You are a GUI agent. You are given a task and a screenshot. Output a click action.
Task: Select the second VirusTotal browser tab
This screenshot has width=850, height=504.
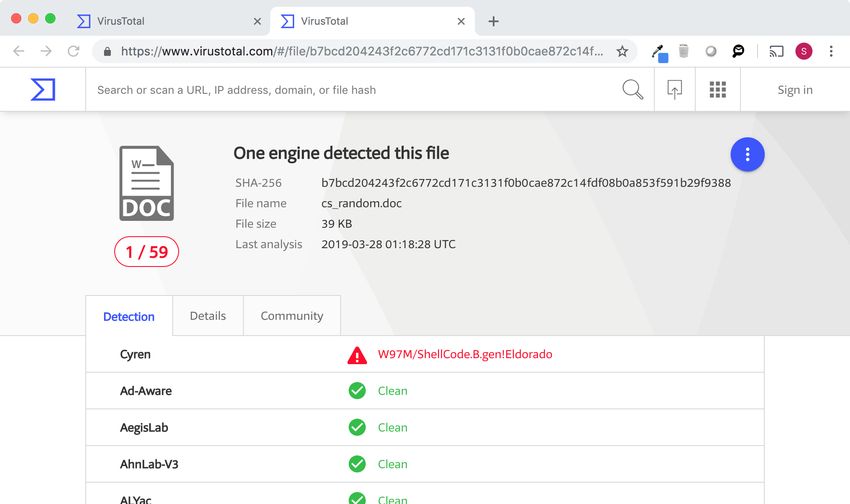point(372,21)
